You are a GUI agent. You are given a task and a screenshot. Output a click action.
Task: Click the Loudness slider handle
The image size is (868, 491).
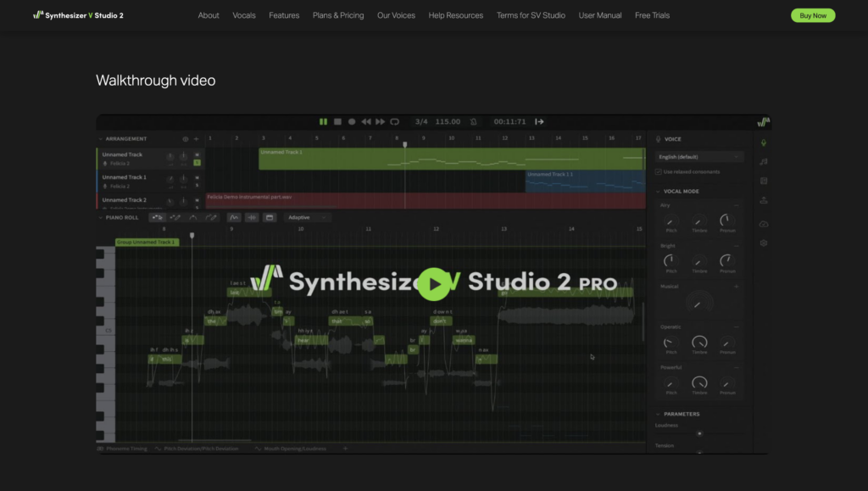(699, 434)
